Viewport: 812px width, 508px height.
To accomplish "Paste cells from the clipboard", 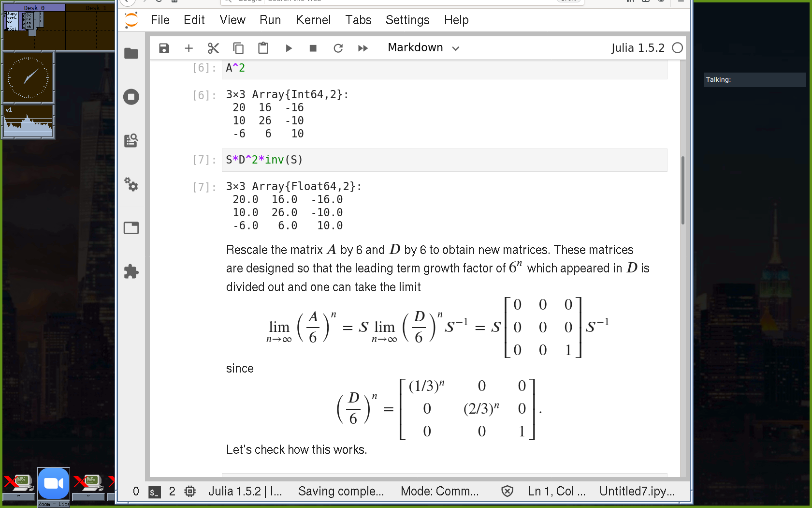I will pyautogui.click(x=263, y=48).
